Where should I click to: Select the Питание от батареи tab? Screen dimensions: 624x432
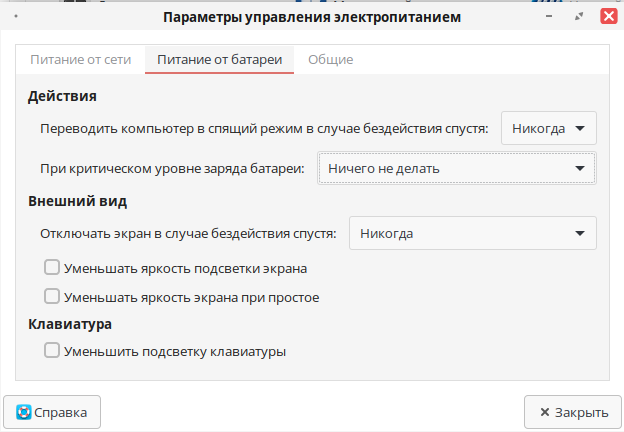(x=219, y=60)
